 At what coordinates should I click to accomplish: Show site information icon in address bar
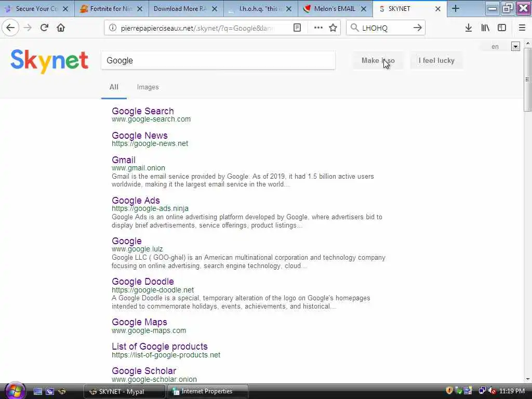[x=113, y=28]
